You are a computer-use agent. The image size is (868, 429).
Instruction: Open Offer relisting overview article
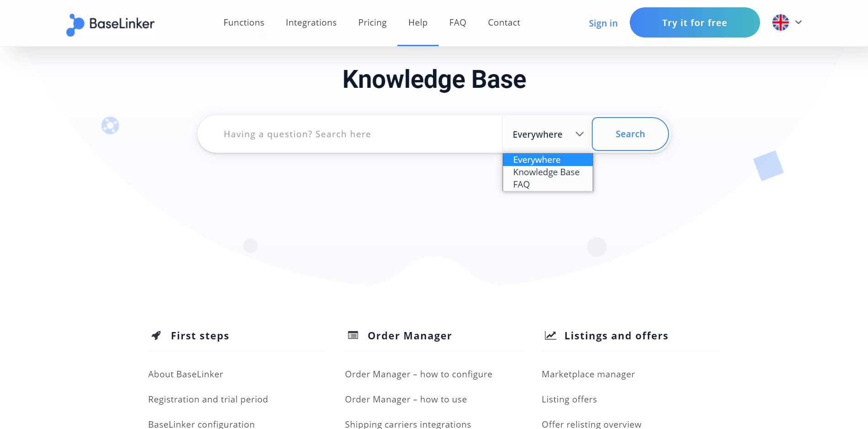coord(591,424)
